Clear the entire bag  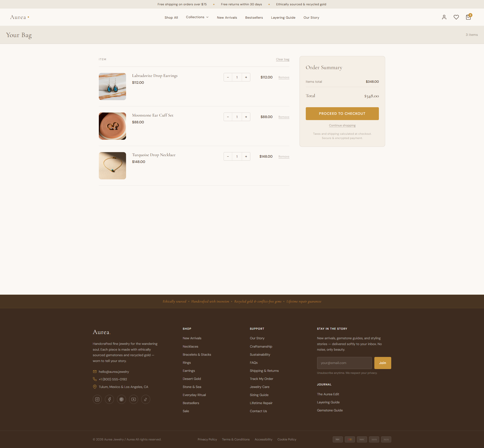coord(283,59)
